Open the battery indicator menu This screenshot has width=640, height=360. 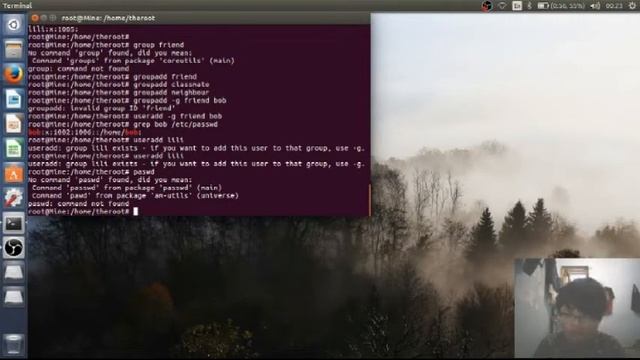561,6
